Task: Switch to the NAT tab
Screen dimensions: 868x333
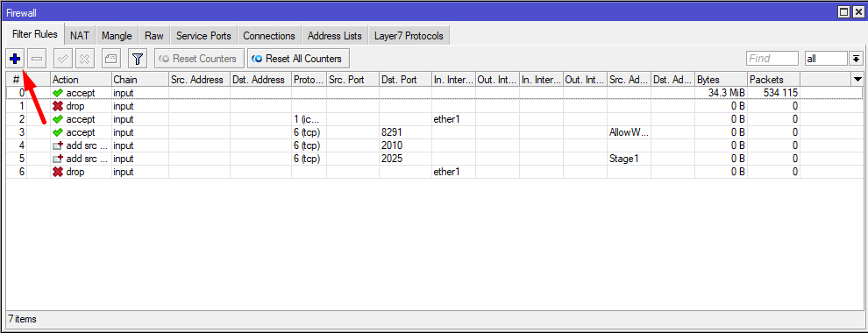Action: [x=80, y=36]
